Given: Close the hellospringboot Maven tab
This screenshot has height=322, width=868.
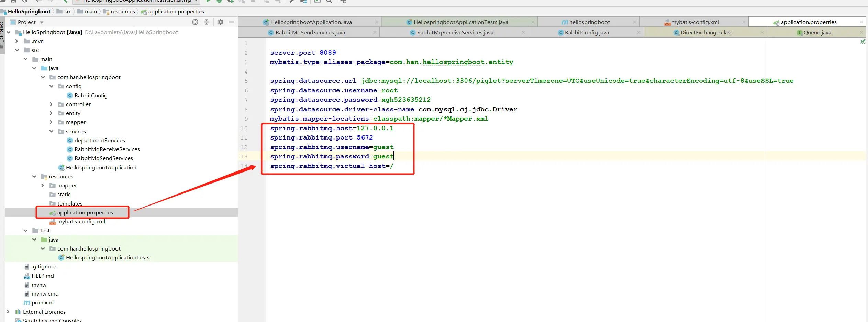Looking at the screenshot, I should 634,22.
